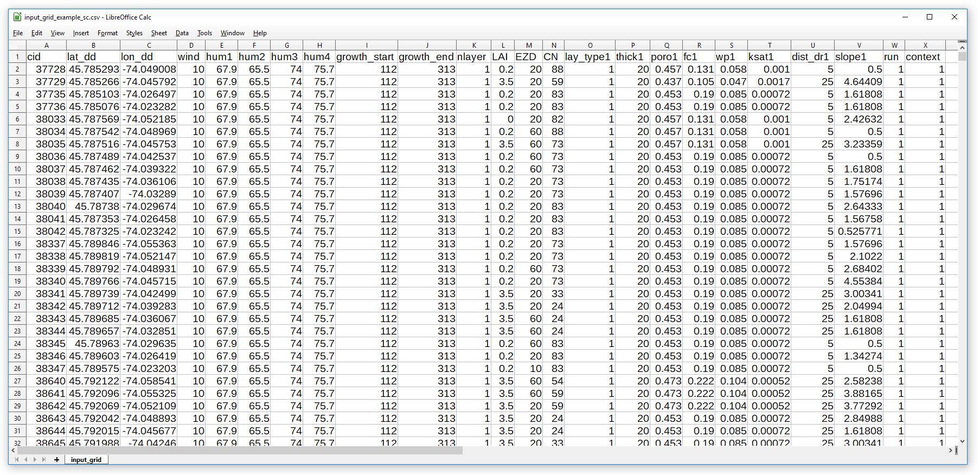
Task: Select column X header
Action: [925, 46]
